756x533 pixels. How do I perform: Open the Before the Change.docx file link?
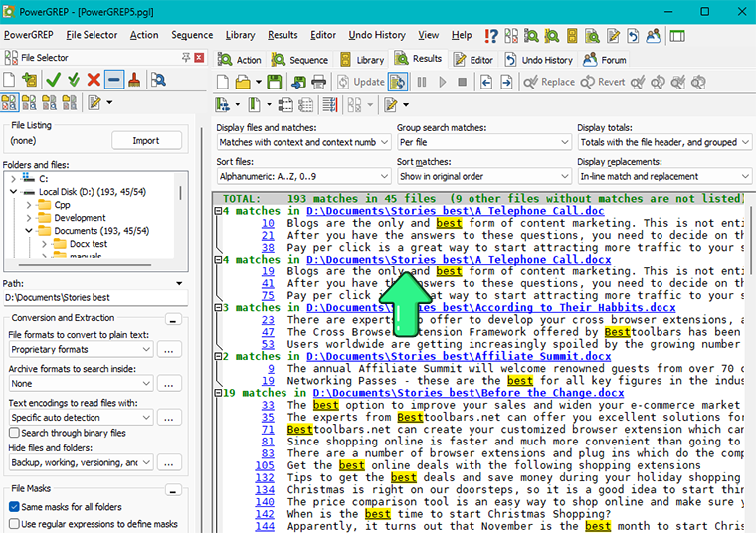pyautogui.click(x=468, y=393)
